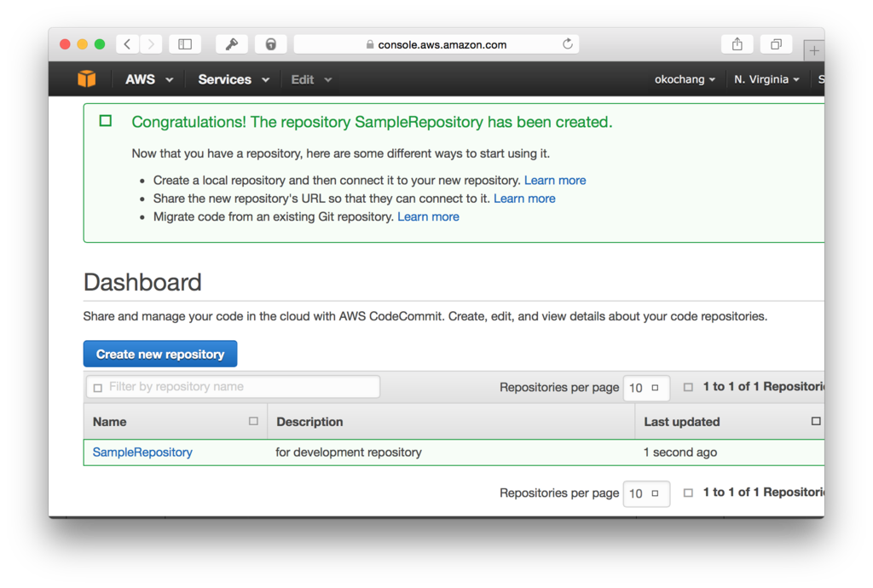Open Learn more about creating local repository
This screenshot has height=588, width=873.
point(555,181)
